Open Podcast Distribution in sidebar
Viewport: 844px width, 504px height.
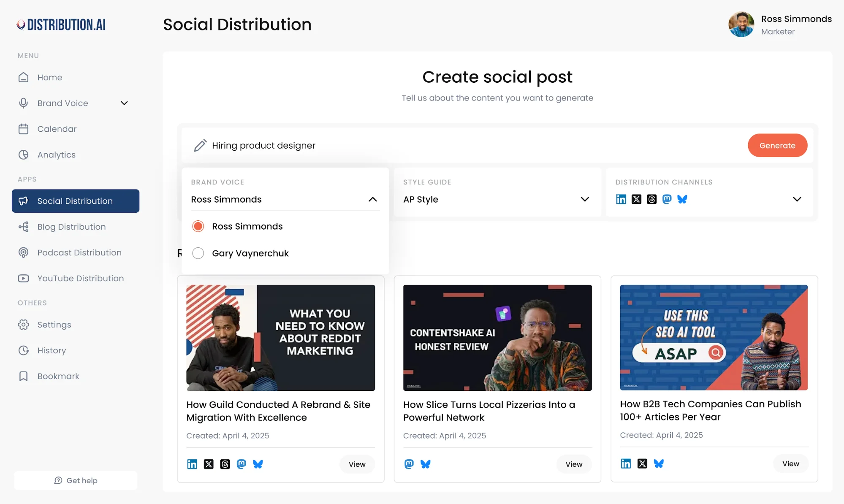(x=79, y=252)
